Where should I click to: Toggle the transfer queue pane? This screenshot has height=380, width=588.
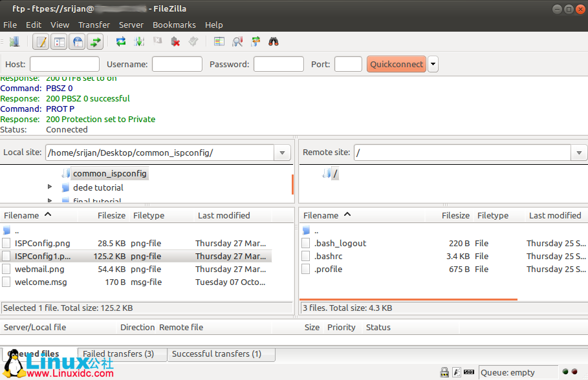point(94,41)
